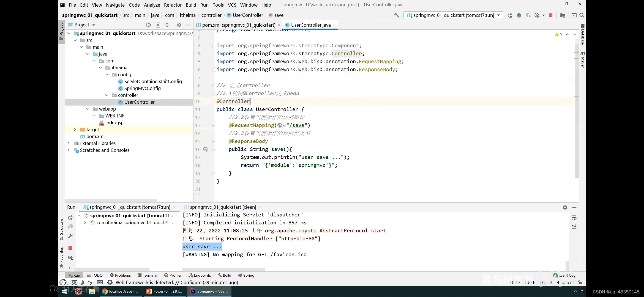Screen dimensions: 644x297
Task: Rerun the tomcat7:run process in Run panel
Action: [70, 218]
